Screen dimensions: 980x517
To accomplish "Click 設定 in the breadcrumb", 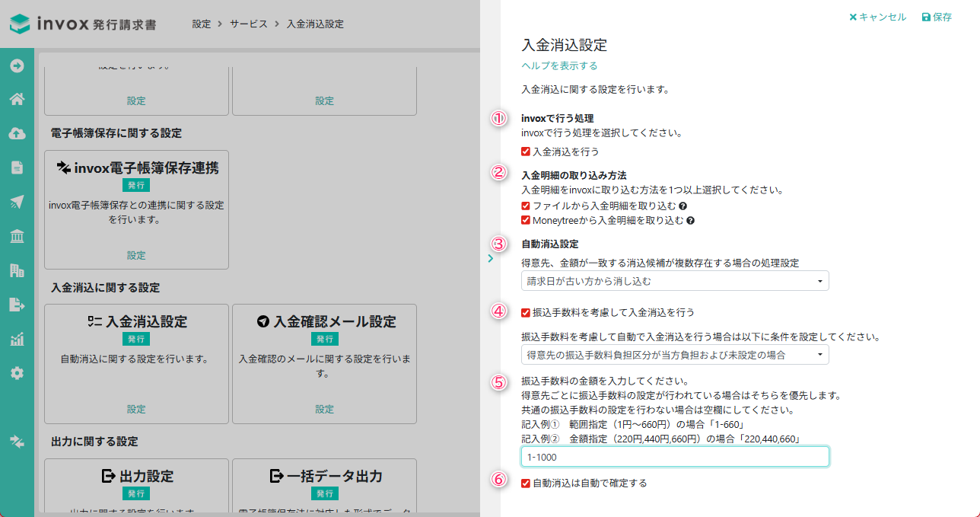I will (x=202, y=24).
